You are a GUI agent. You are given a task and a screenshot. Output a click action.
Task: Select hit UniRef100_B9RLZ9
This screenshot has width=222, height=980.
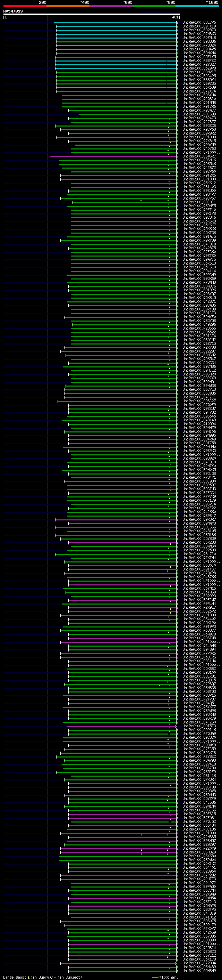(199, 925)
